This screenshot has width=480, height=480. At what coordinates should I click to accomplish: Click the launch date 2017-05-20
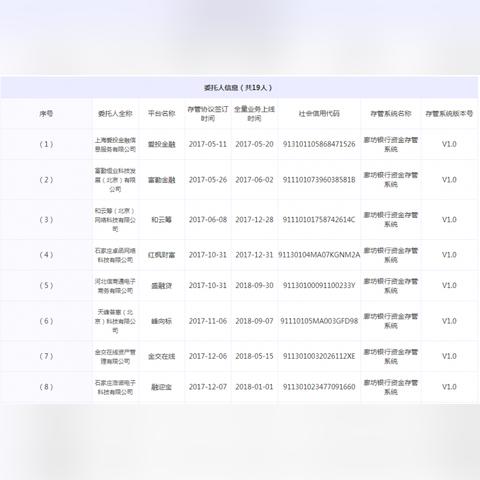254,144
